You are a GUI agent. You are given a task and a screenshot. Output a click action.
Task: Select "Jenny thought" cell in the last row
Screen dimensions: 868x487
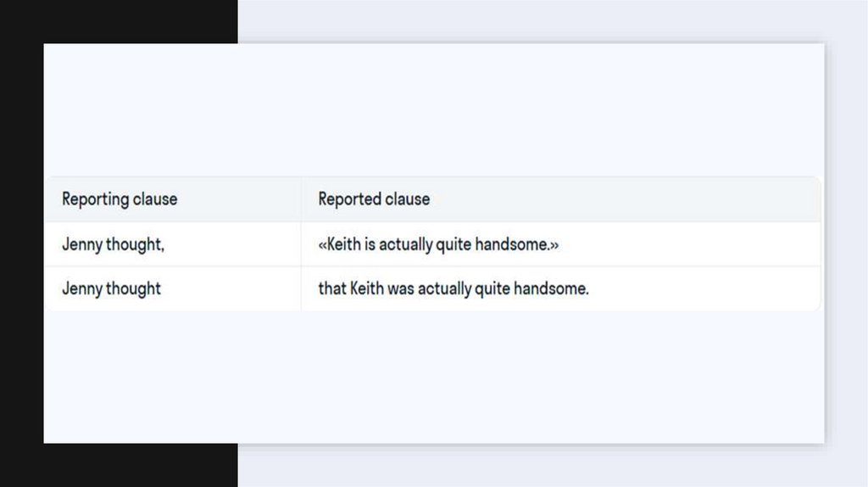[111, 288]
